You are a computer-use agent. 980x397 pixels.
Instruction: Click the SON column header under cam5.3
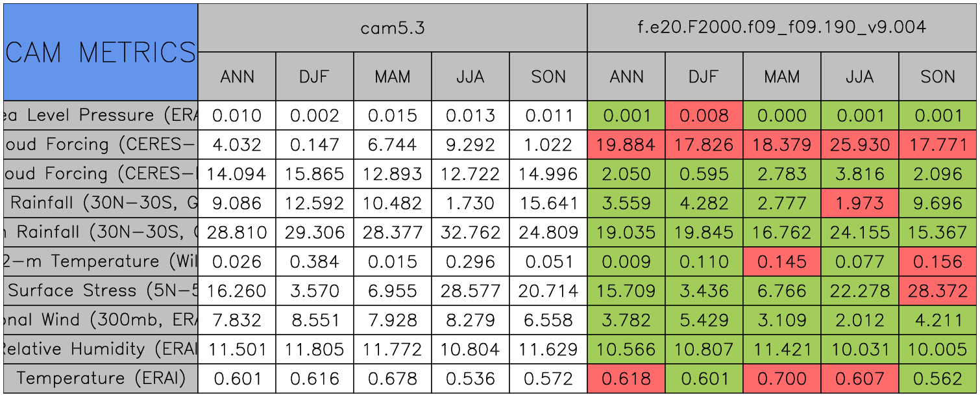tap(548, 77)
